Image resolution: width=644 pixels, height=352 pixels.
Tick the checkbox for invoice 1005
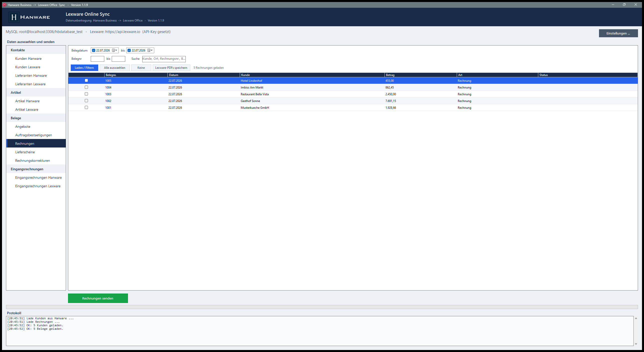pyautogui.click(x=86, y=80)
